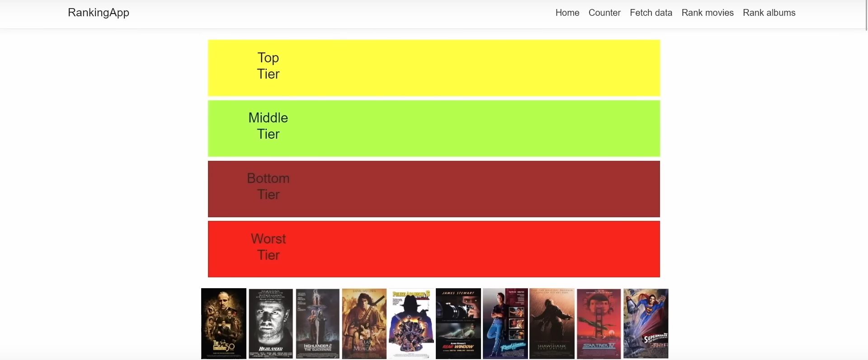
Task: Select the green Middle Tier row
Action: coord(434,128)
